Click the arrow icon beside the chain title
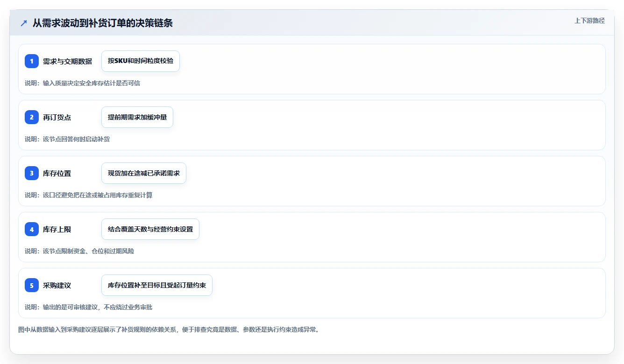The image size is (624, 364). pos(24,23)
